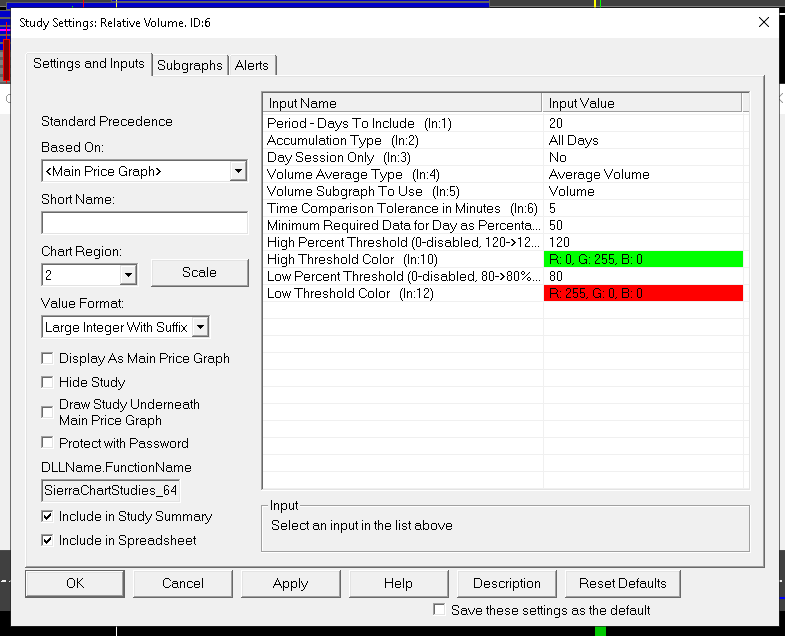
Task: Click the Apply button
Action: pos(290,583)
